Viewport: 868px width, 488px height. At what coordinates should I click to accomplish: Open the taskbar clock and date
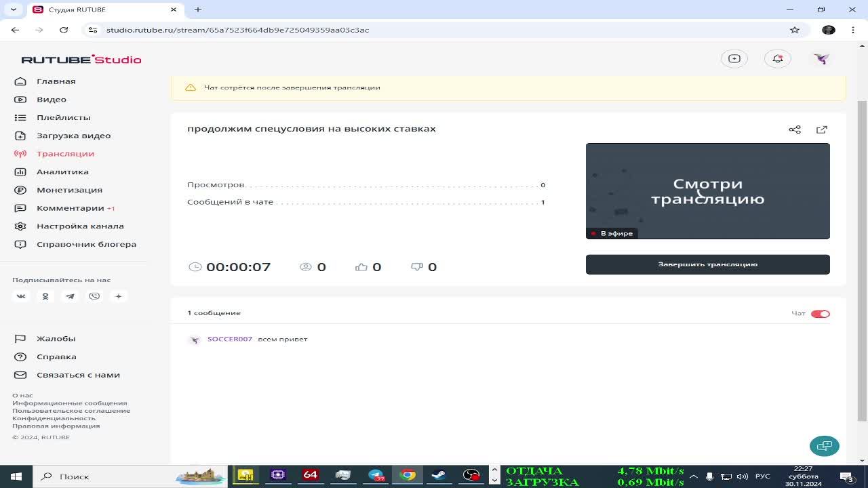(804, 476)
